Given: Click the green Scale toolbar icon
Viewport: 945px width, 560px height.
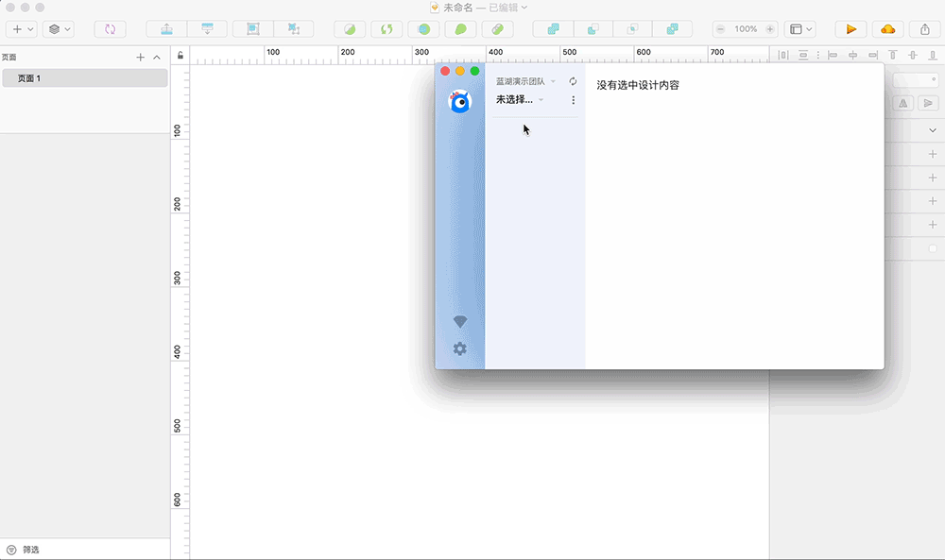Looking at the screenshot, I should 460,29.
